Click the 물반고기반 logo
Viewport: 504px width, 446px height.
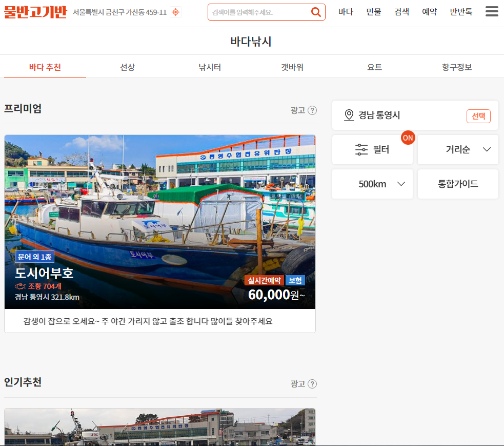click(x=35, y=12)
